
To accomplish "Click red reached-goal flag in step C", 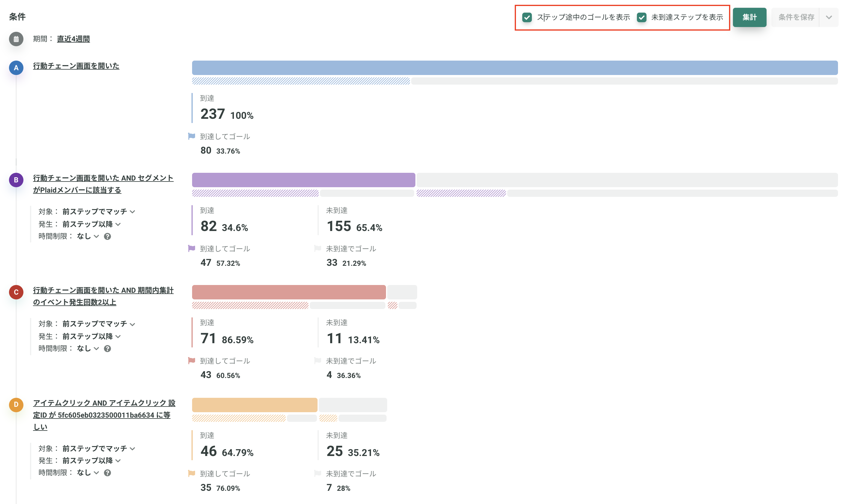I will coord(191,360).
